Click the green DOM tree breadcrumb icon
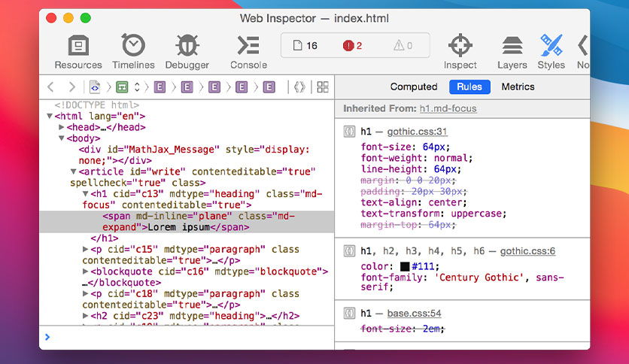 click(122, 87)
